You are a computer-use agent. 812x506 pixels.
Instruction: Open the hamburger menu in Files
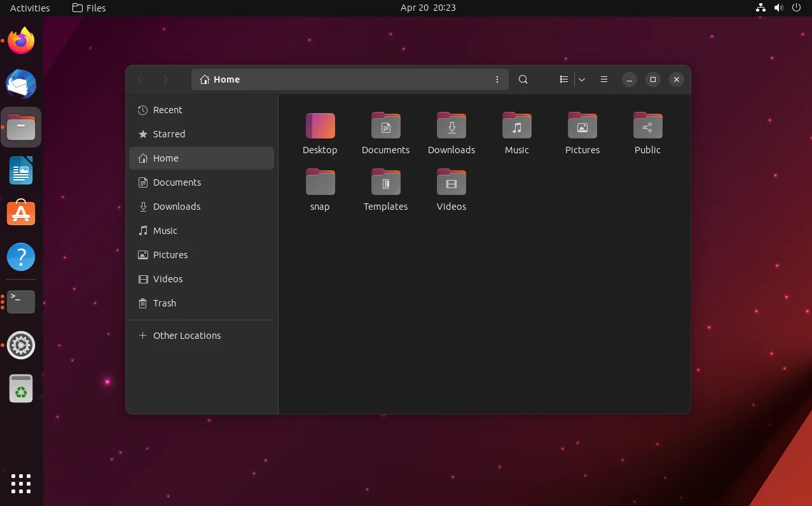tap(603, 79)
